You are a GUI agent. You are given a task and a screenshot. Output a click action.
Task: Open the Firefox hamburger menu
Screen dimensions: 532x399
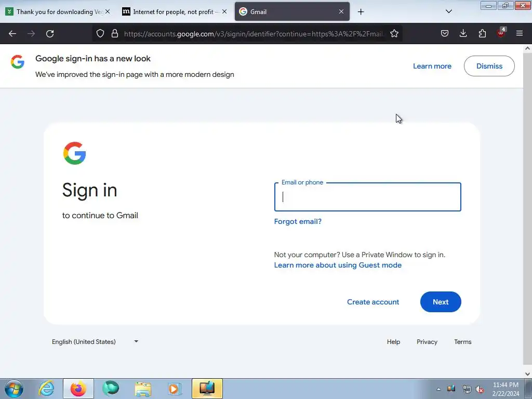click(520, 33)
